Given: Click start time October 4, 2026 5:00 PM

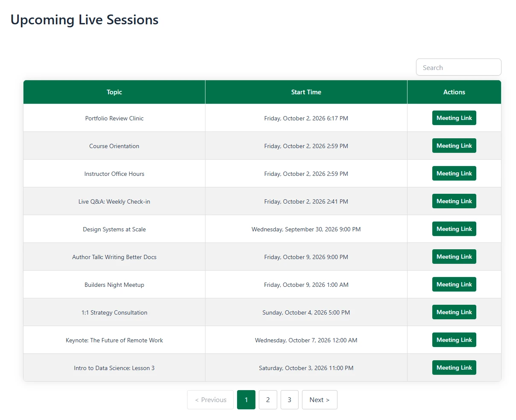Looking at the screenshot, I should [x=306, y=312].
